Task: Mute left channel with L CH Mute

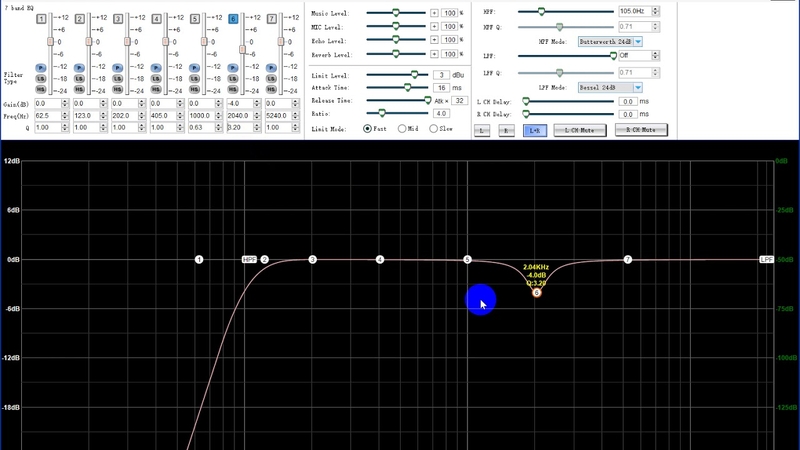Action: tap(580, 131)
